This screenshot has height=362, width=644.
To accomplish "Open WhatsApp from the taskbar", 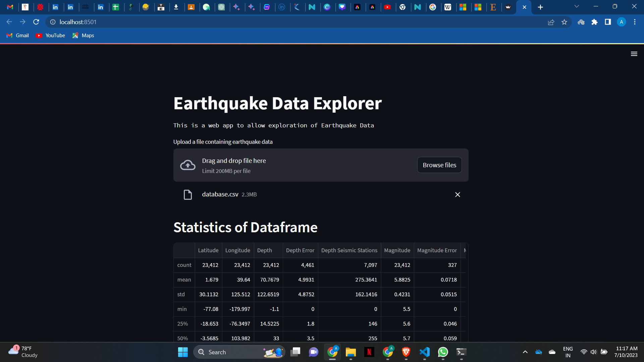I will 443,352.
